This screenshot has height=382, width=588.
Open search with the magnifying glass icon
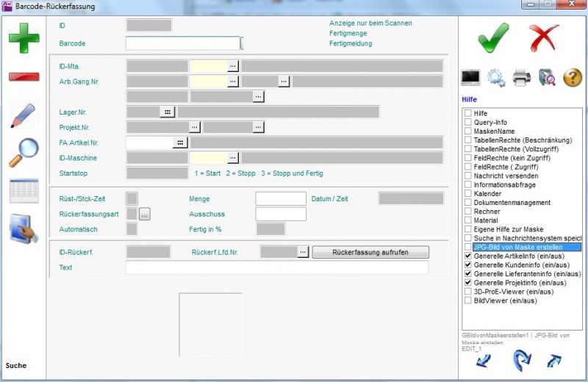coord(24,153)
